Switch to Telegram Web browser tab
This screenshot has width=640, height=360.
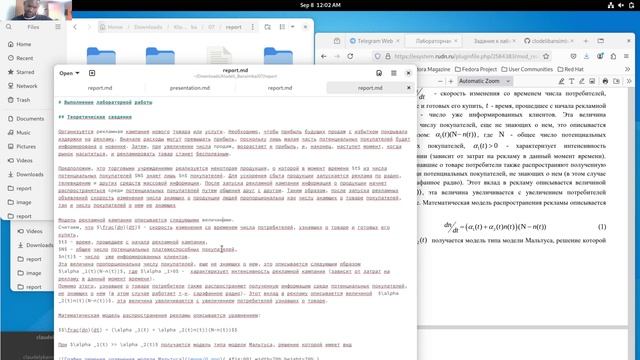[375, 41]
